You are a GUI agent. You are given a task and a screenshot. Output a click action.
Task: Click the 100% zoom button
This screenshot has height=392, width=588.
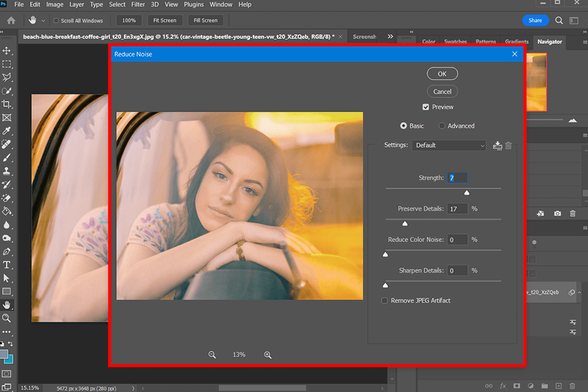coord(129,20)
